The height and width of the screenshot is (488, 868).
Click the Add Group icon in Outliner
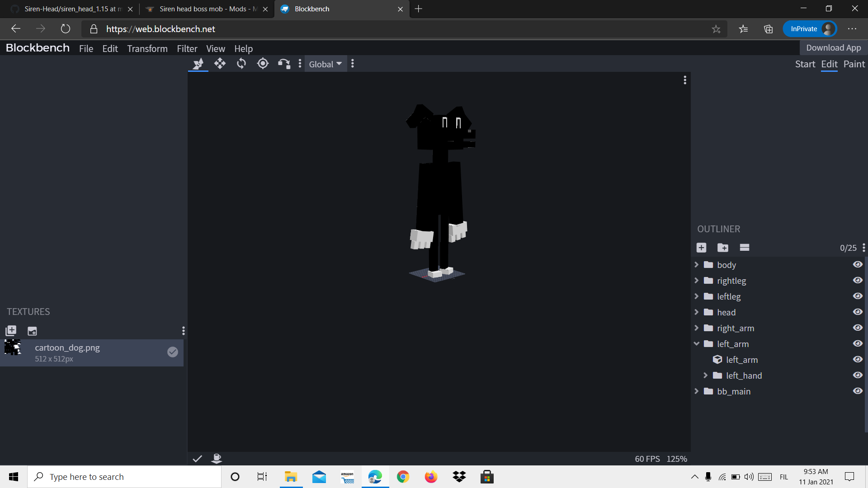[x=722, y=248]
